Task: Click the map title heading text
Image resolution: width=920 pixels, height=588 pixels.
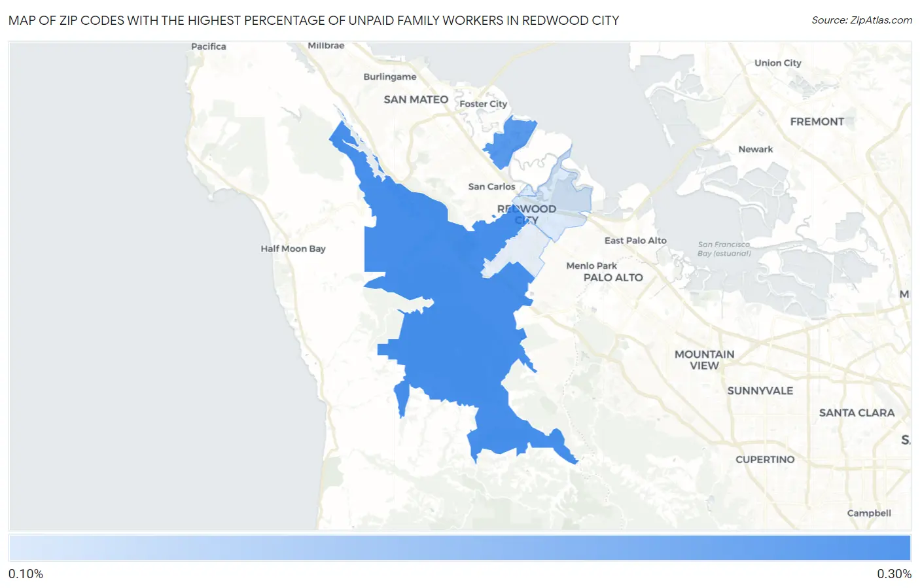Action: click(x=313, y=20)
